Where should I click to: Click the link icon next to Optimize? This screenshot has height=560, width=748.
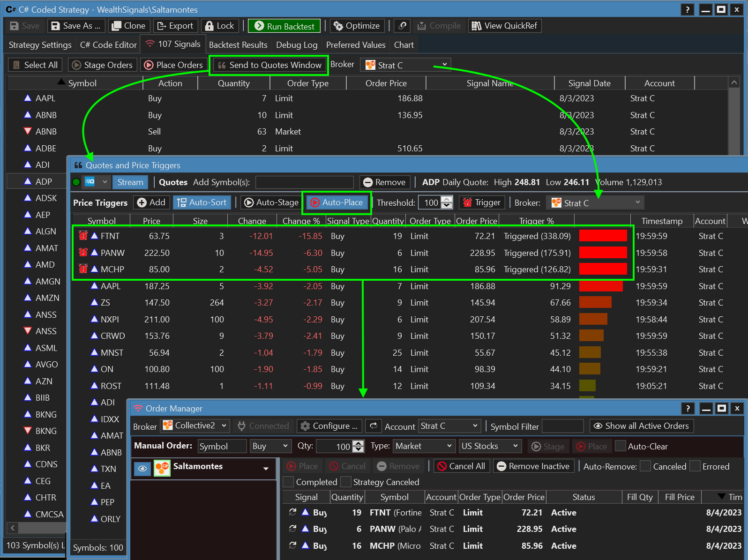402,26
